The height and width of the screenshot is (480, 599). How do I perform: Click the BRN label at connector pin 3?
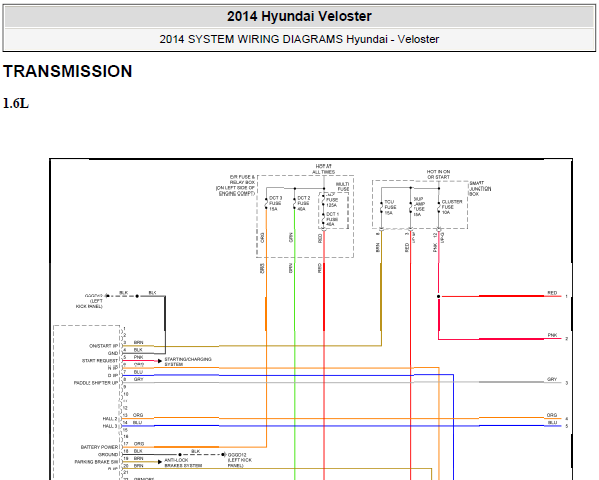coord(138,342)
